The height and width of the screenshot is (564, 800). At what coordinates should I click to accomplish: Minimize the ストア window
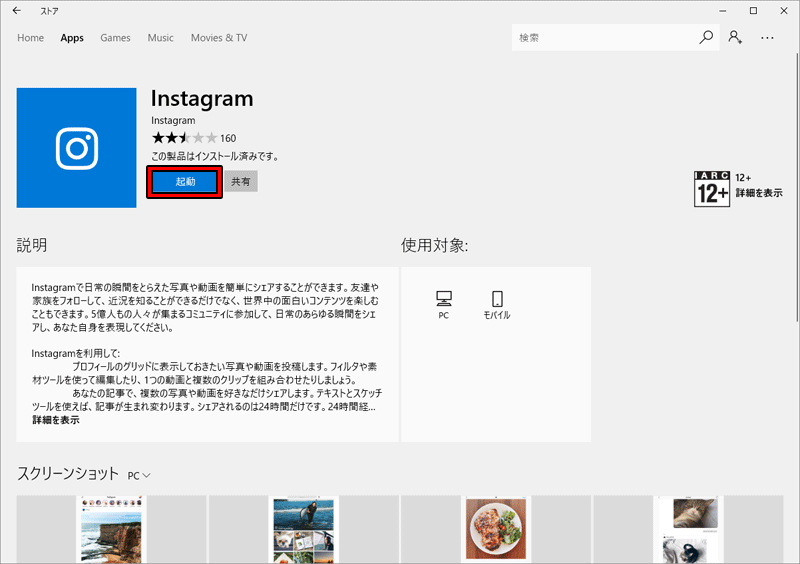[723, 11]
